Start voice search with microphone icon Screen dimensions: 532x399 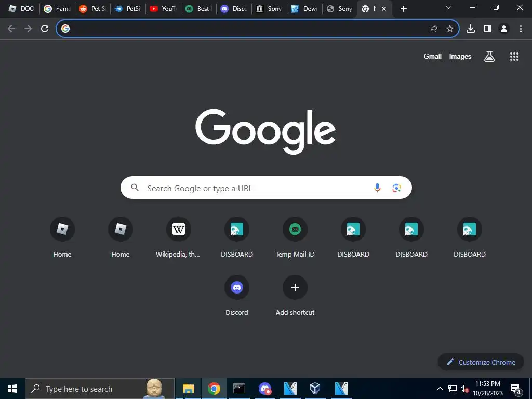[377, 188]
